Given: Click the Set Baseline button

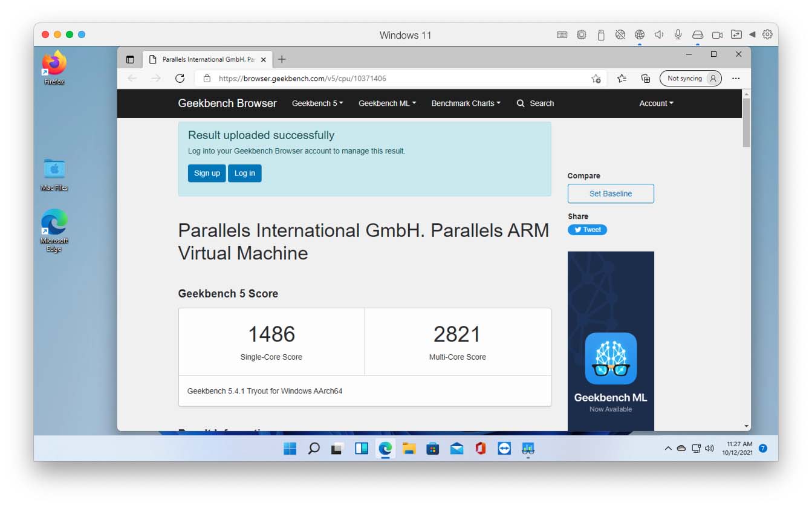Looking at the screenshot, I should pyautogui.click(x=611, y=193).
